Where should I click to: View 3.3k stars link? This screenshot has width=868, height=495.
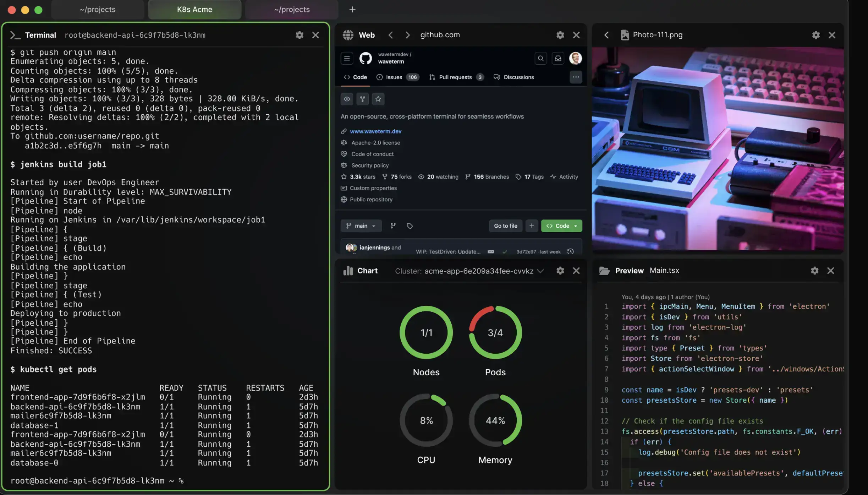tap(358, 177)
